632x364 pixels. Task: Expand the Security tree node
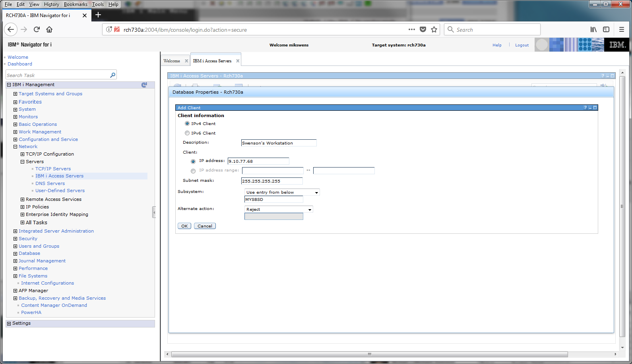click(x=15, y=239)
